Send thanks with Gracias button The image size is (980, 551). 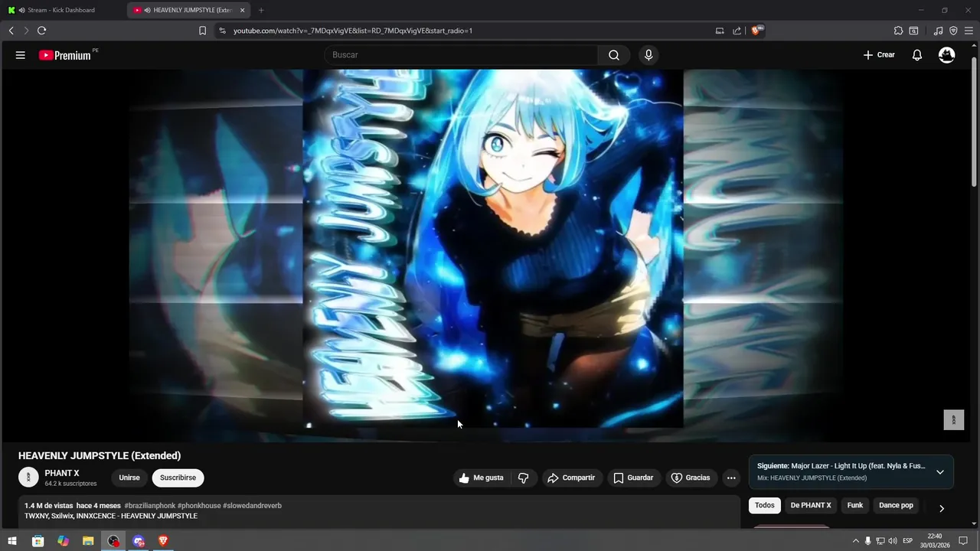691,478
